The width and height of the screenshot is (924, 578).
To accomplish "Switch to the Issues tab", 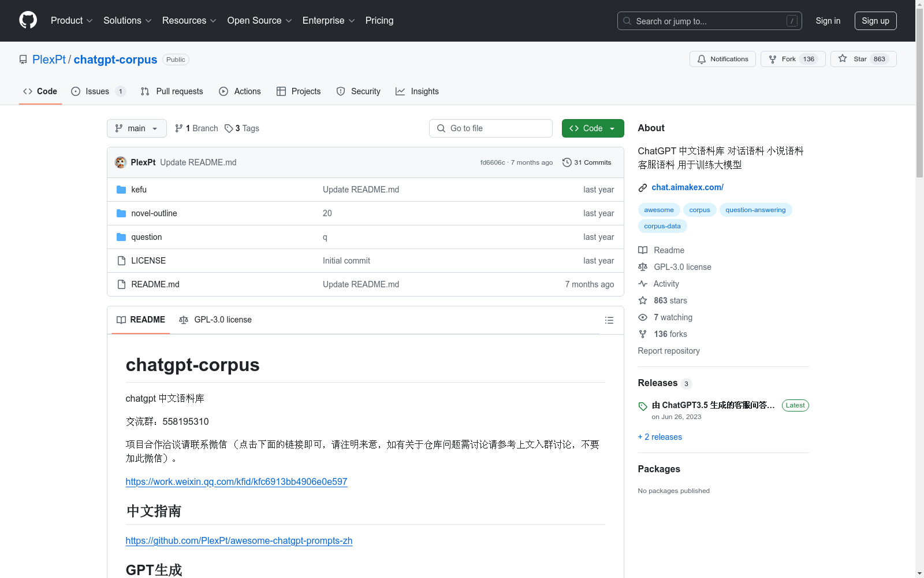I will [x=98, y=91].
